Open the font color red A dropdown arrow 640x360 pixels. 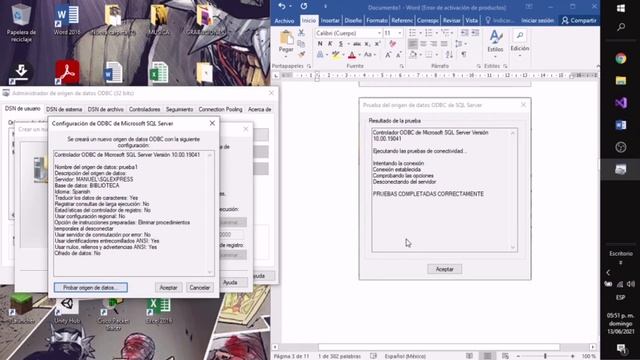pyautogui.click(x=359, y=55)
